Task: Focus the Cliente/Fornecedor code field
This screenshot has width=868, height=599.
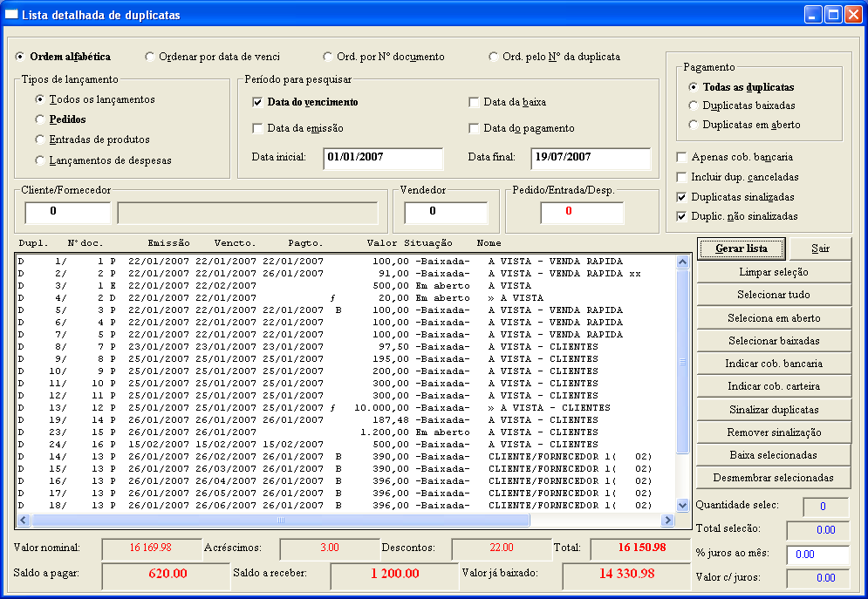Action: (67, 213)
